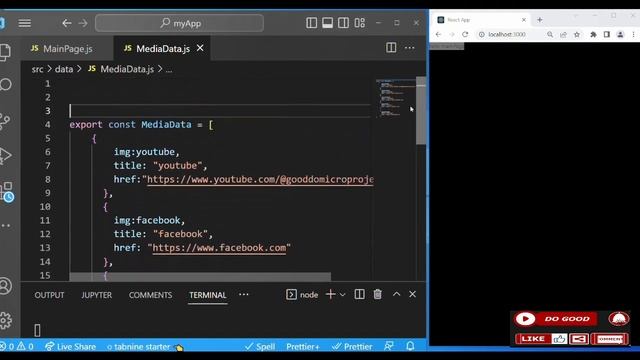This screenshot has height=360, width=640.
Task: Open the Accounts icon in activity bar
Action: (6, 286)
